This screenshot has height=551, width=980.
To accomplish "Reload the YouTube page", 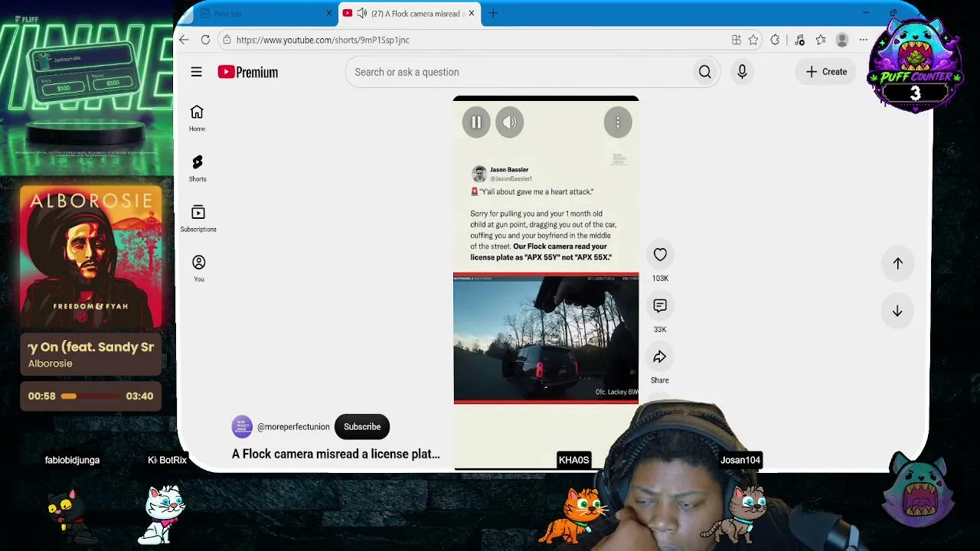I will point(205,40).
